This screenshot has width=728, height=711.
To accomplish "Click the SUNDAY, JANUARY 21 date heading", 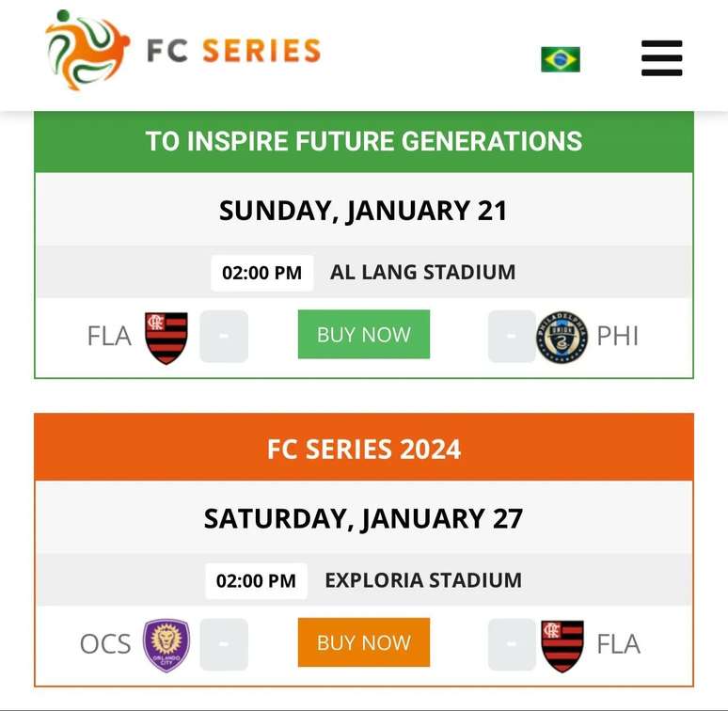I will pos(363,211).
